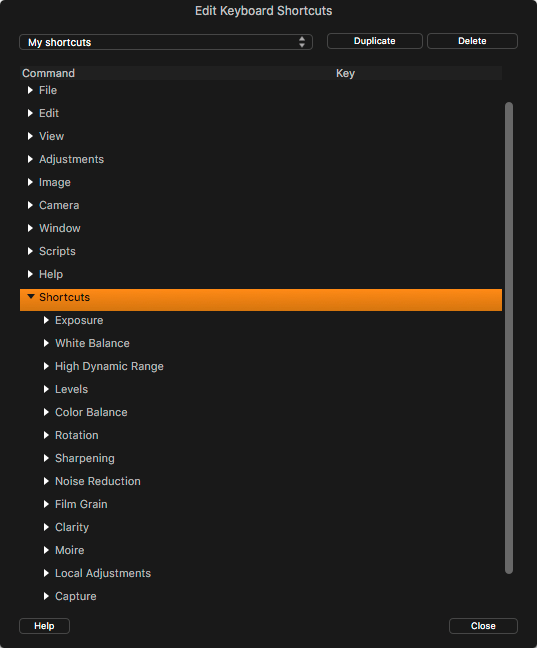Expand the Local Adjustments triangle
The height and width of the screenshot is (648, 537).
click(46, 573)
